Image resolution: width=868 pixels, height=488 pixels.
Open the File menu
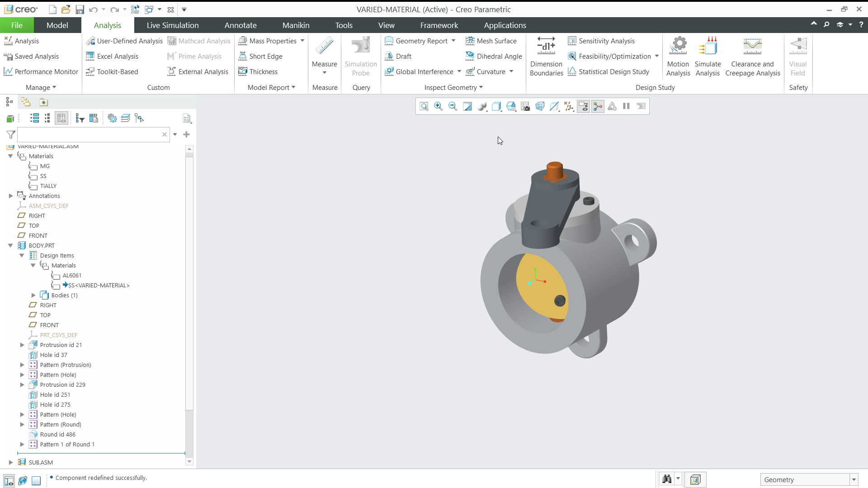[17, 25]
